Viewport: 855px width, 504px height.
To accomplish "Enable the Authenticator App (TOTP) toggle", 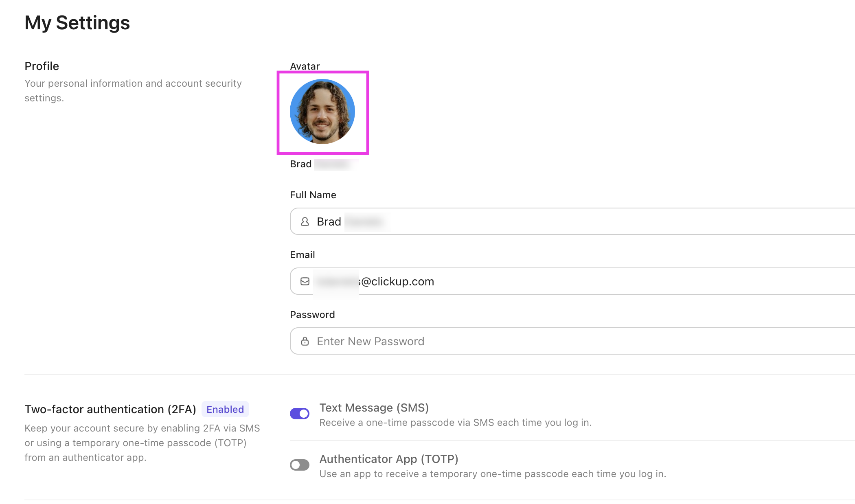I will tap(300, 465).
